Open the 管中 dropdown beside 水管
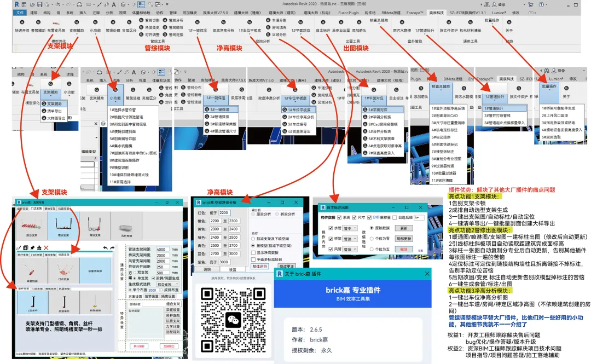Viewport: 591px width, 364px height. coord(350,228)
